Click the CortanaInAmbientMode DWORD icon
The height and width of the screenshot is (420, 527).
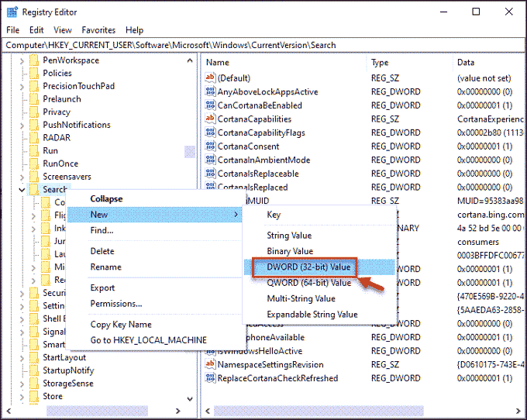[210, 160]
